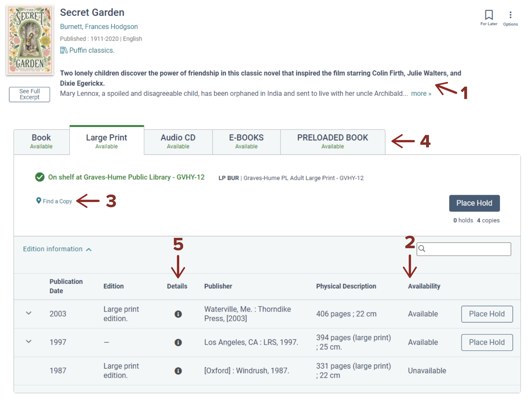This screenshot has width=532, height=403.
Task: Click the Find a Copy pin icon
Action: [39, 201]
